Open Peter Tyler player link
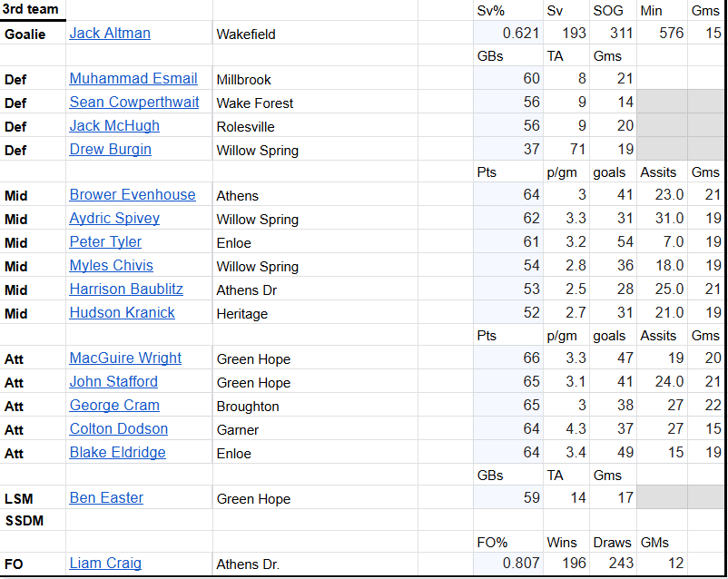The height and width of the screenshot is (579, 728). point(105,242)
